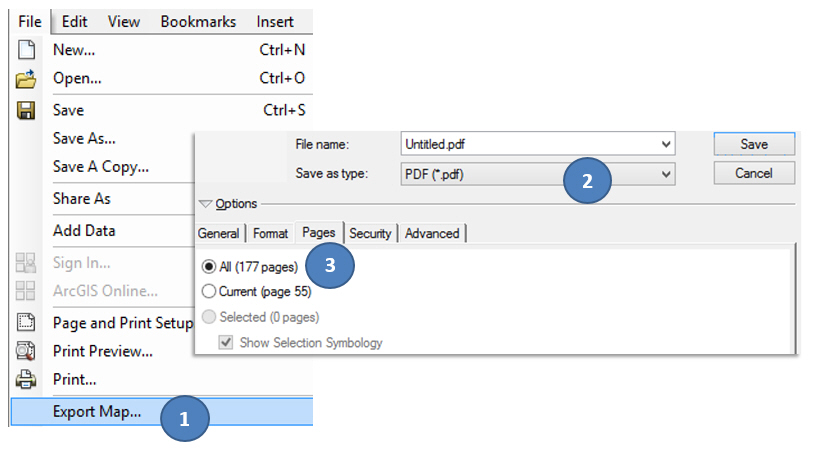Click the Sign In icon
Viewport: 814px width, 451px height.
coord(26,263)
